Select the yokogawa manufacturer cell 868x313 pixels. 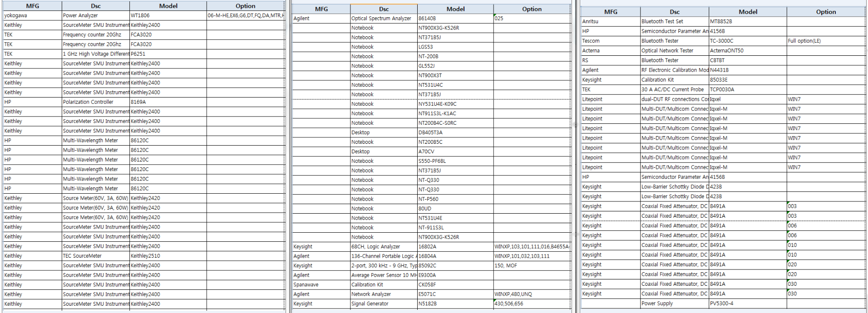click(x=16, y=15)
